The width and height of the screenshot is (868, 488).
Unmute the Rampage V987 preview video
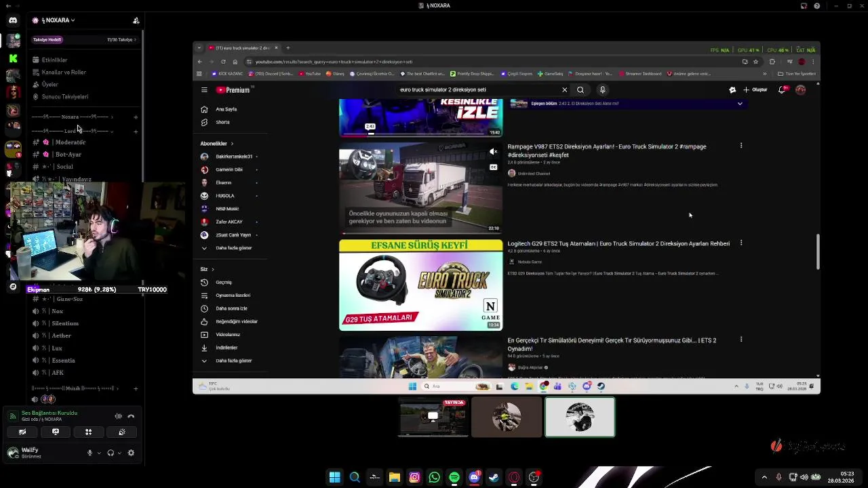(493, 152)
